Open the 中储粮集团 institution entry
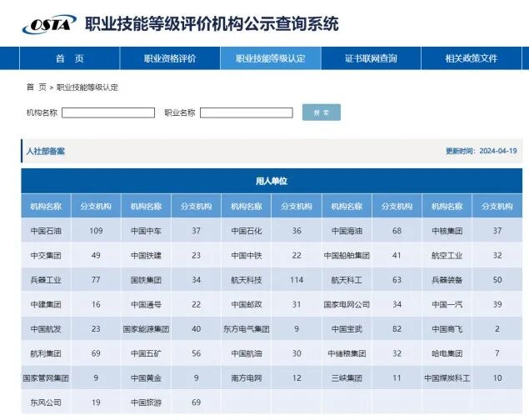529x420 pixels. pyautogui.click(x=347, y=353)
